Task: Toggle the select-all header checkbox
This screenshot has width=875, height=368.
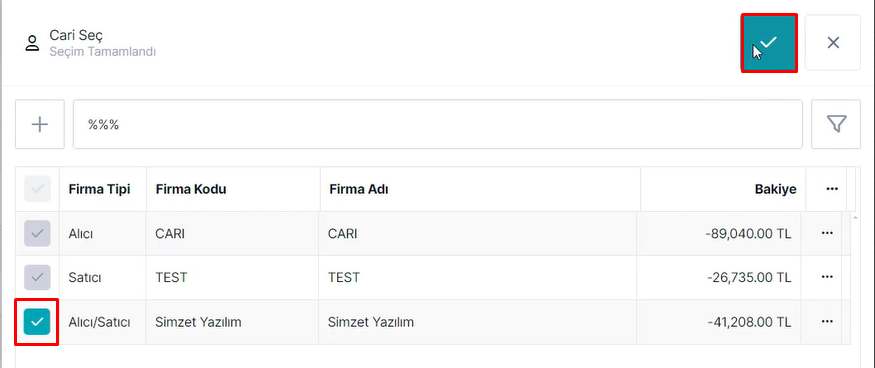Action: tap(37, 189)
